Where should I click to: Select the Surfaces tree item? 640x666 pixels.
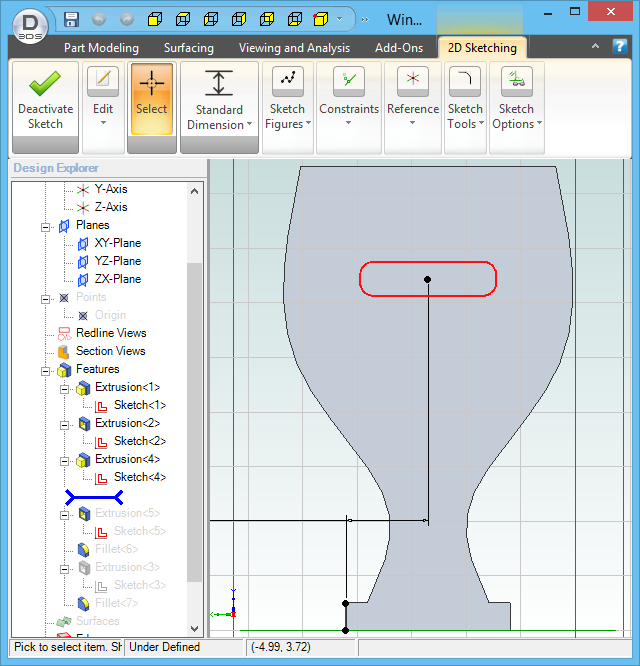[98, 621]
